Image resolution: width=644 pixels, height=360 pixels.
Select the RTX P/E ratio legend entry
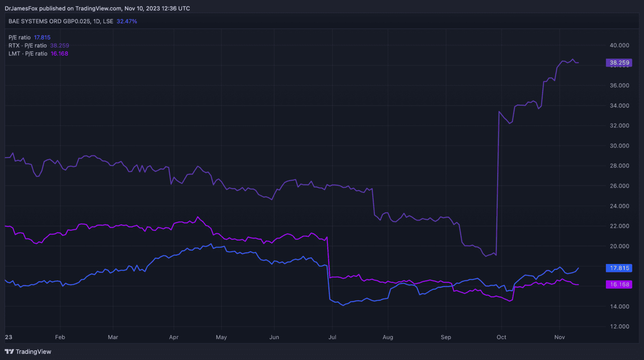coord(39,46)
